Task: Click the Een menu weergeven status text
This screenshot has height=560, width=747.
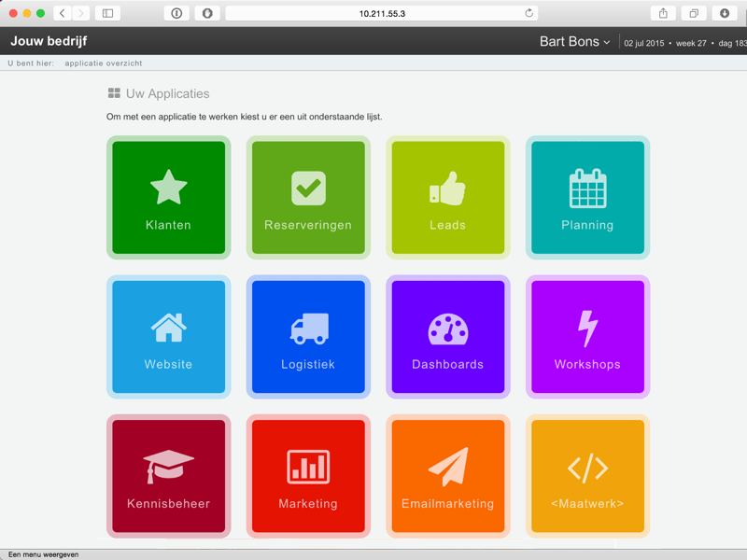Action: pos(43,554)
